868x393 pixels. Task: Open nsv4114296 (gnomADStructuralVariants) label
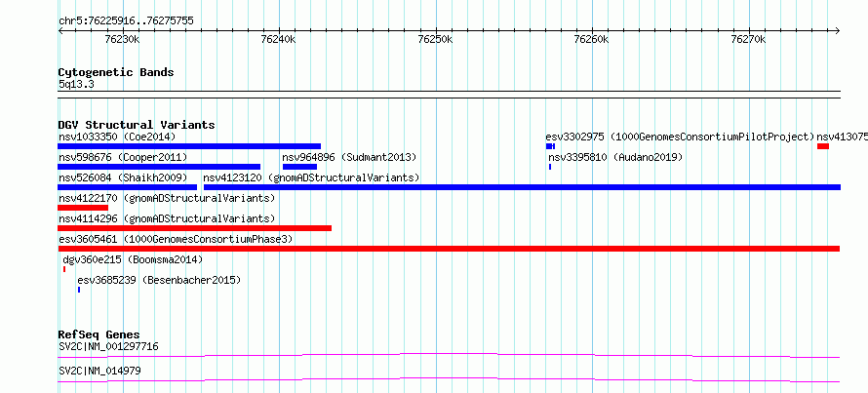tap(167, 218)
